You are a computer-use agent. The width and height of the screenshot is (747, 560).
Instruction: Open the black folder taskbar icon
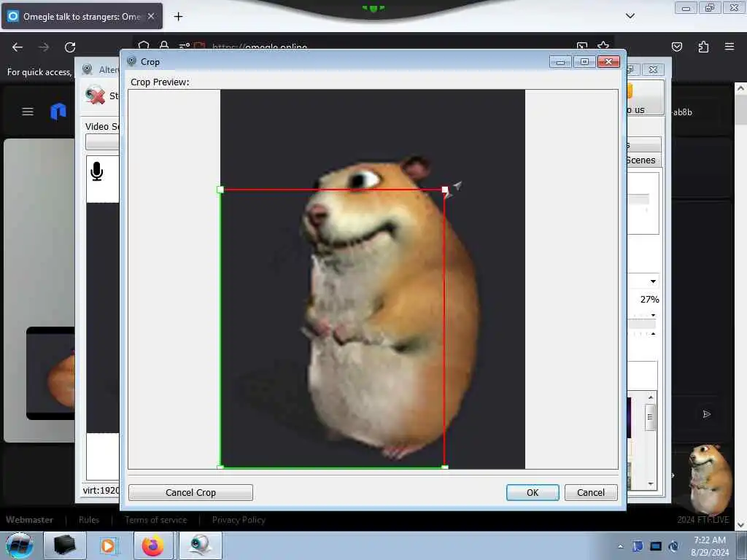(x=65, y=545)
